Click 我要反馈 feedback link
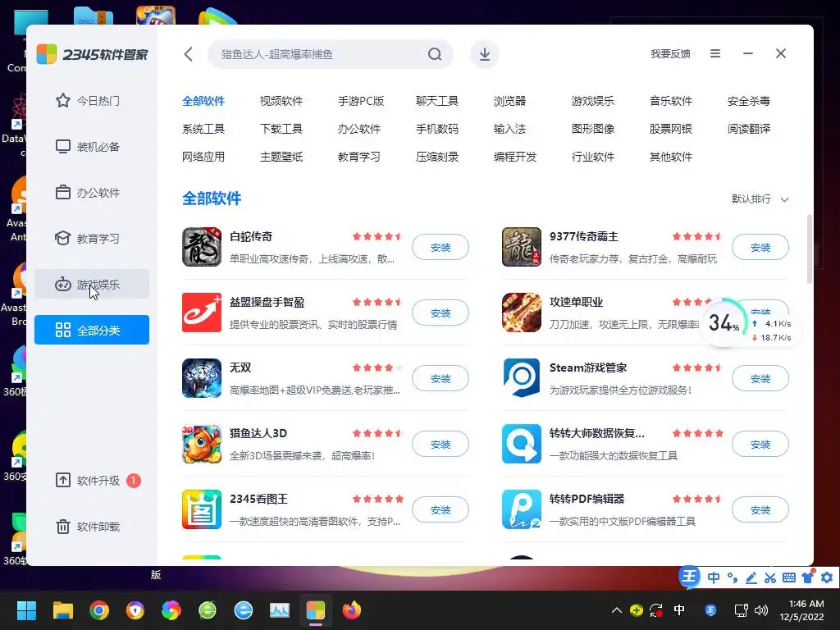The image size is (840, 630). coord(670,53)
